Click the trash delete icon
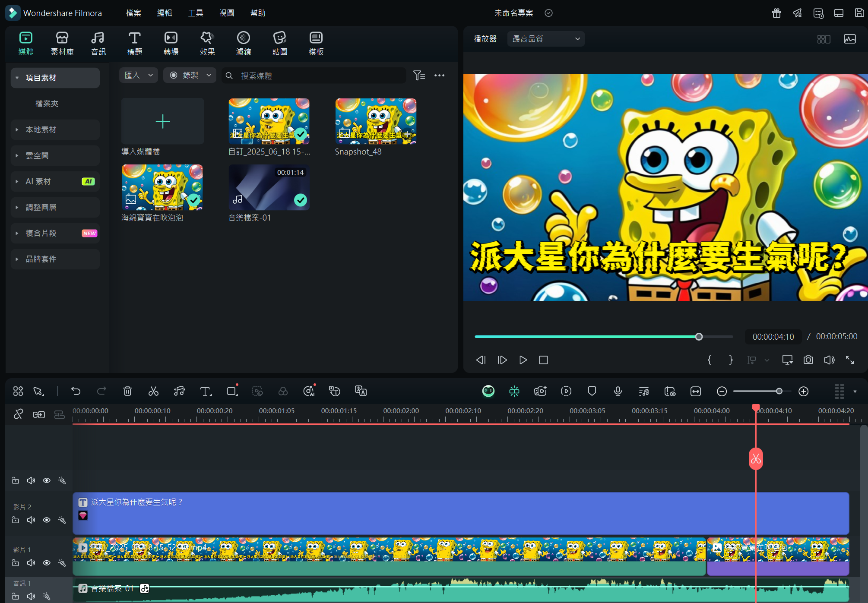Viewport: 868px width, 603px height. (127, 391)
